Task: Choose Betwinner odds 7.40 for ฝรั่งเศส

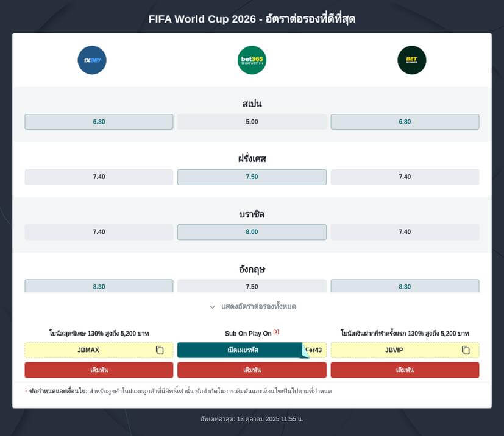Action: click(x=405, y=177)
